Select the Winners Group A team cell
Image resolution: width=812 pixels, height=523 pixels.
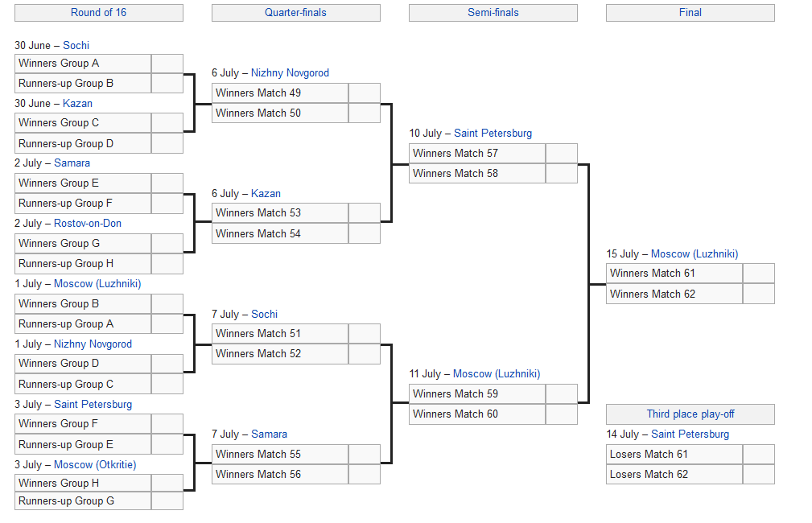coord(83,64)
